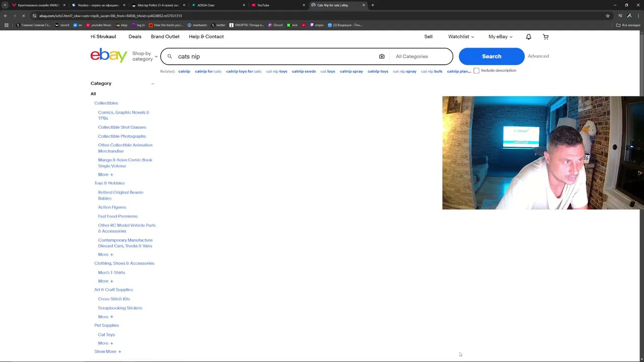This screenshot has height=362, width=644.
Task: Open the SINOPTIK weather bookmark
Action: 247,25
